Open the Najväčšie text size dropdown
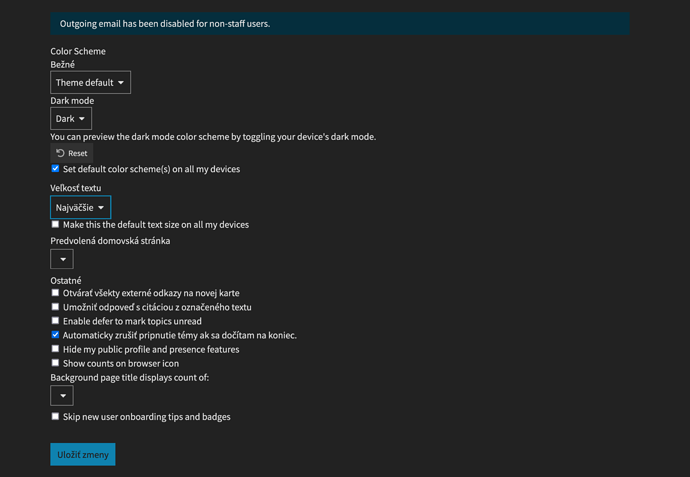 click(81, 207)
